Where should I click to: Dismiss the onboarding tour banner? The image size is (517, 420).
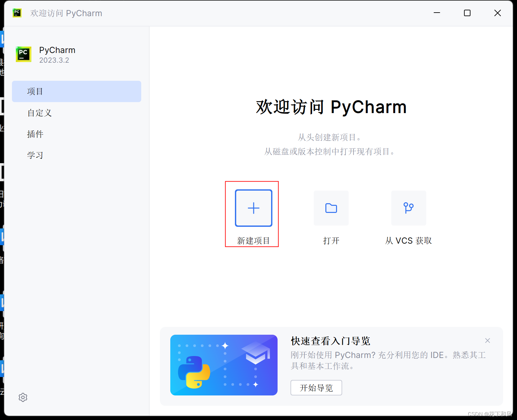pyautogui.click(x=488, y=341)
